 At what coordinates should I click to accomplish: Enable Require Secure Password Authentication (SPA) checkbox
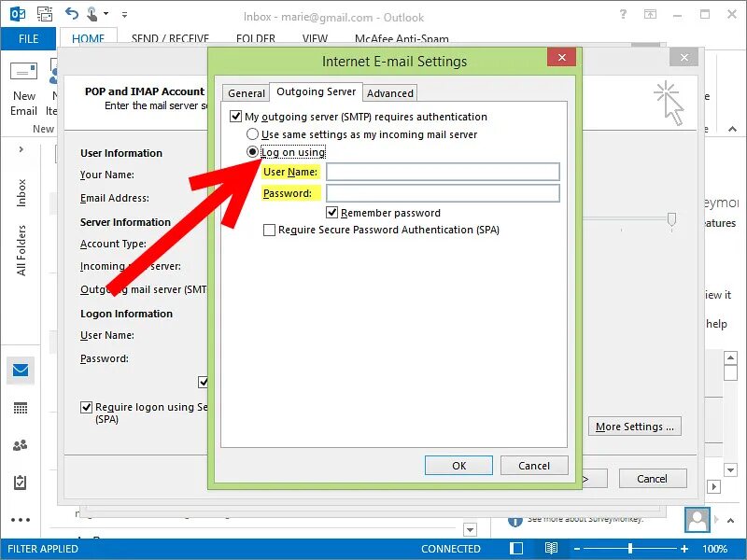270,230
